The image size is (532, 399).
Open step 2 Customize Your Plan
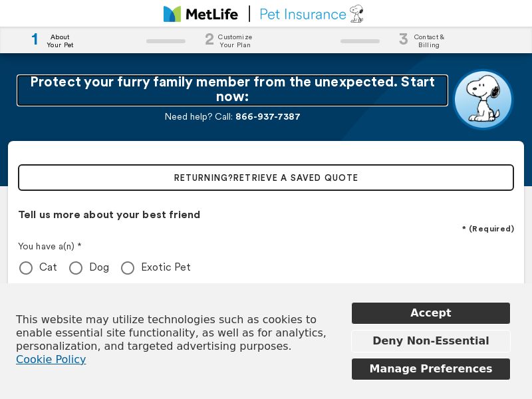[226, 41]
